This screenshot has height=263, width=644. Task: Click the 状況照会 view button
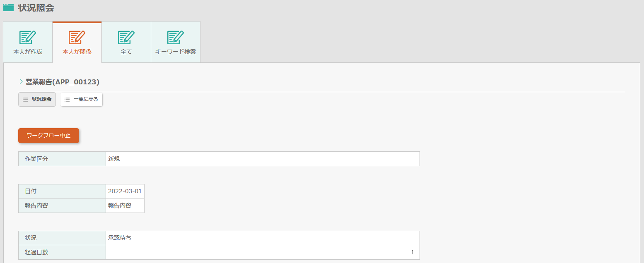(37, 100)
